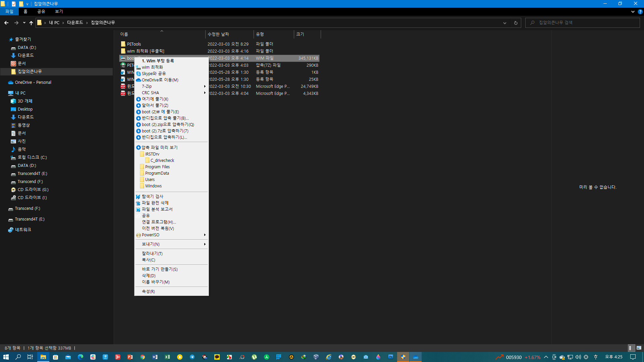
Task: Sort by the '크기' column header
Action: 307,34
